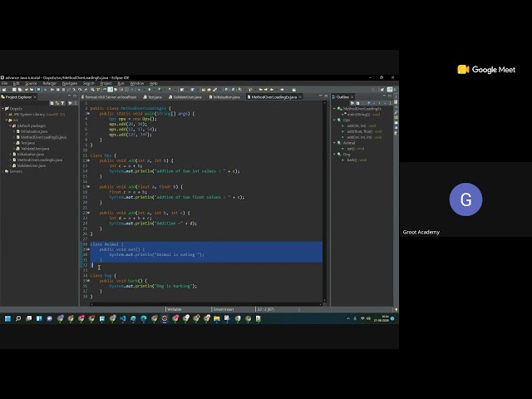Viewport: 532px width, 399px height.
Task: Collapse the Ops class in Outline
Action: coord(334,120)
